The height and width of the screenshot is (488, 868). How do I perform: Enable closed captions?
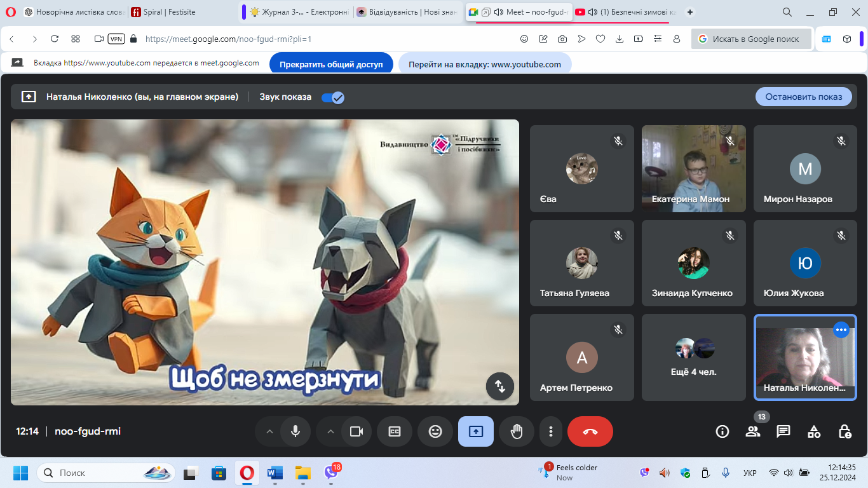point(395,431)
